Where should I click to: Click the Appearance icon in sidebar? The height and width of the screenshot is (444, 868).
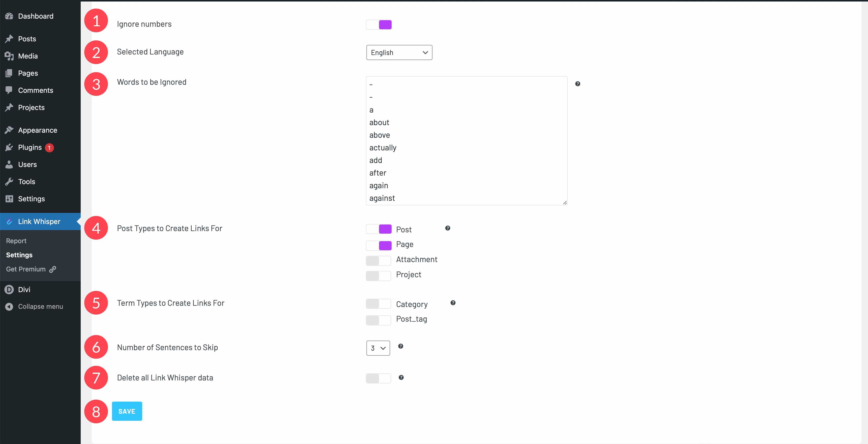coord(9,130)
